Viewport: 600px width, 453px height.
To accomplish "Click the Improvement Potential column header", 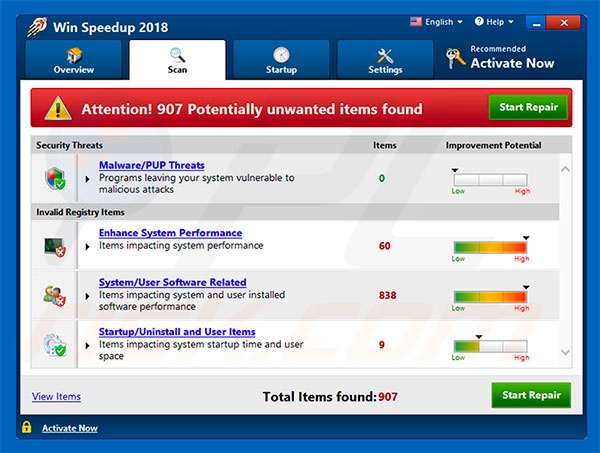I will coord(493,145).
